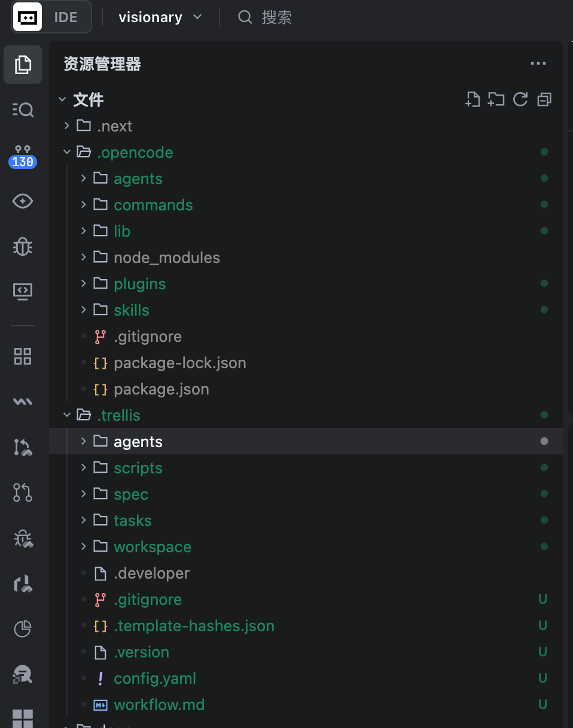This screenshot has height=728, width=573.
Task: Open the search panel icon in sidebar
Action: point(23,109)
